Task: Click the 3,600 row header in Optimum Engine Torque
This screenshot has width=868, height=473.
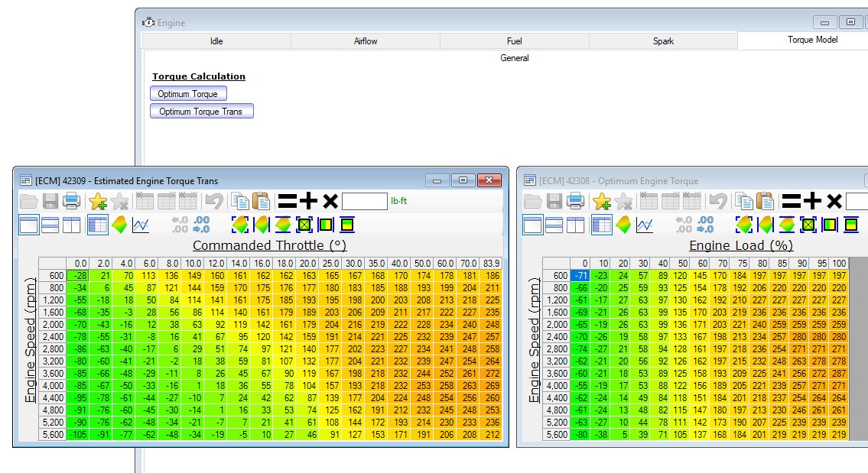Action: point(556,374)
